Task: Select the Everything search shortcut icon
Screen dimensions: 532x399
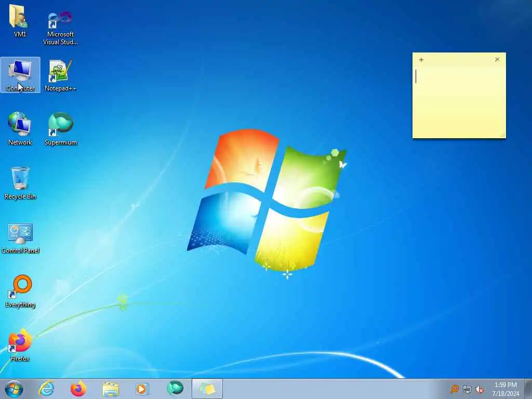Action: (x=20, y=291)
